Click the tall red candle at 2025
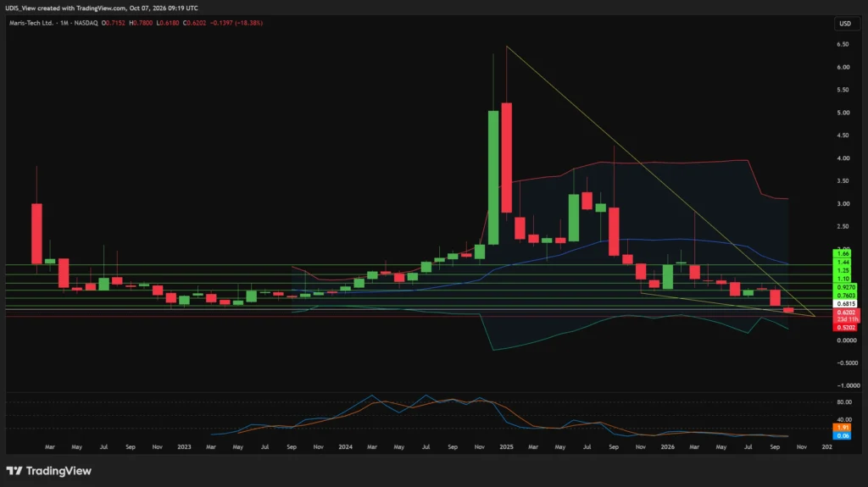Screen dimensions: 868x487 tap(506, 158)
